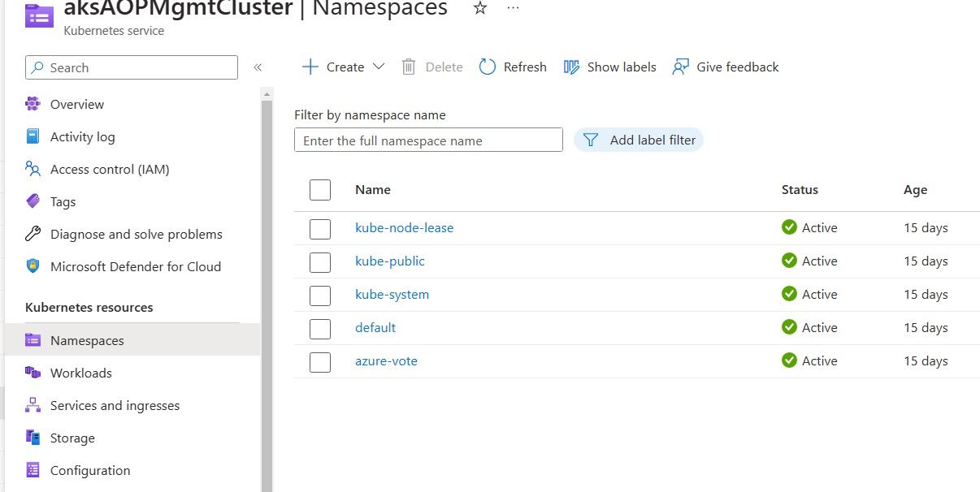
Task: Sort by the Age column header
Action: (915, 189)
